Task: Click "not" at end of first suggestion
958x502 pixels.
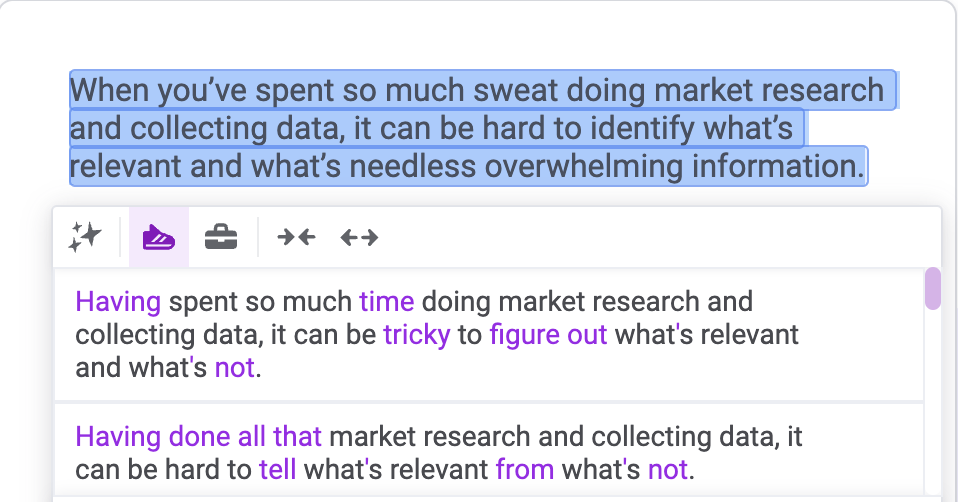Action: 235,368
